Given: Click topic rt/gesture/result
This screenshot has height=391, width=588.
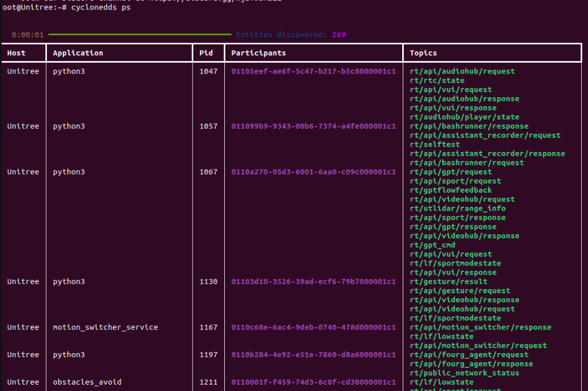Looking at the screenshot, I should tap(448, 281).
